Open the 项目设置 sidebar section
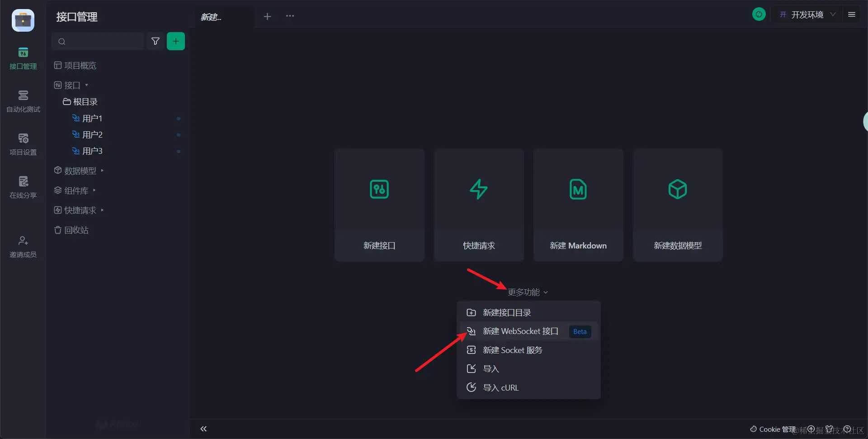 point(23,144)
